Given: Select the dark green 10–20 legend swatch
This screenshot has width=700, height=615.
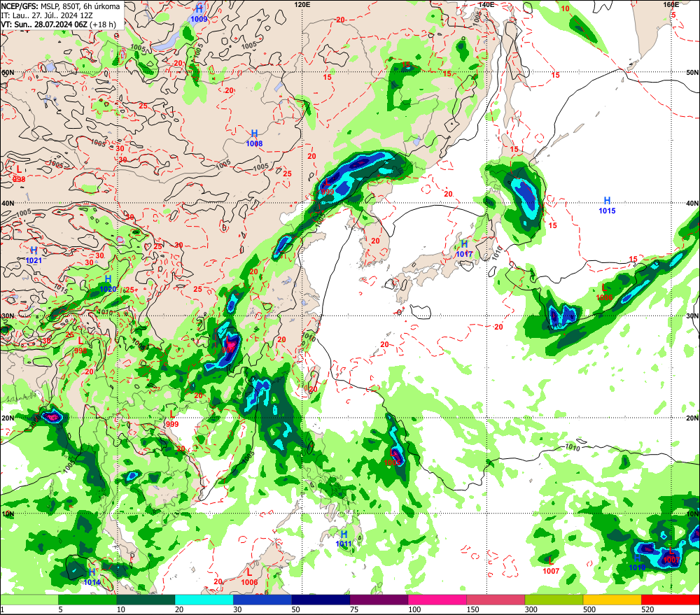Looking at the screenshot, I should pos(146,600).
